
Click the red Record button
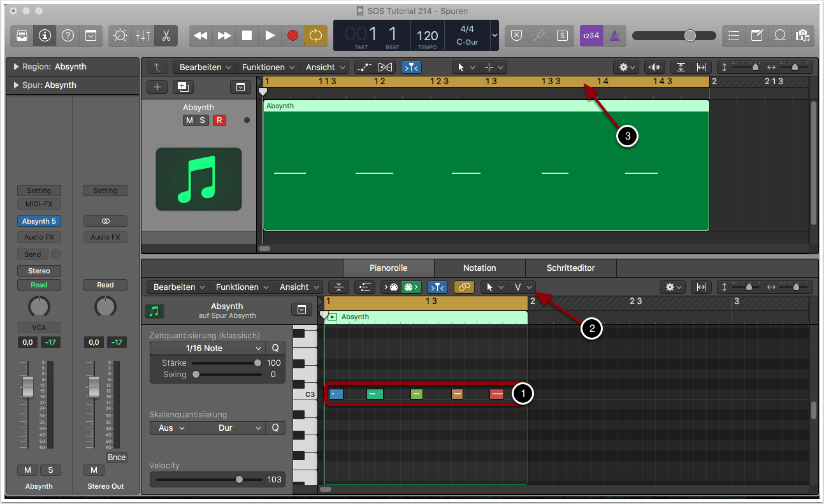[x=293, y=36]
